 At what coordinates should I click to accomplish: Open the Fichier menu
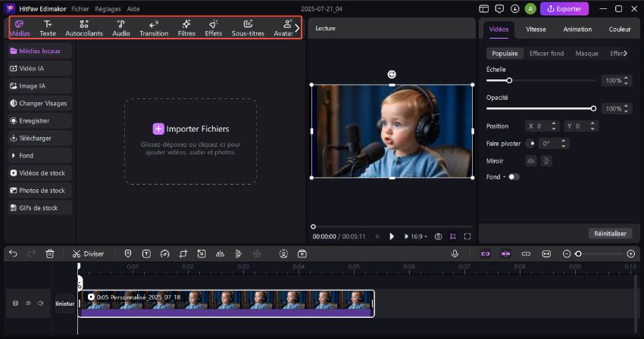click(x=80, y=8)
